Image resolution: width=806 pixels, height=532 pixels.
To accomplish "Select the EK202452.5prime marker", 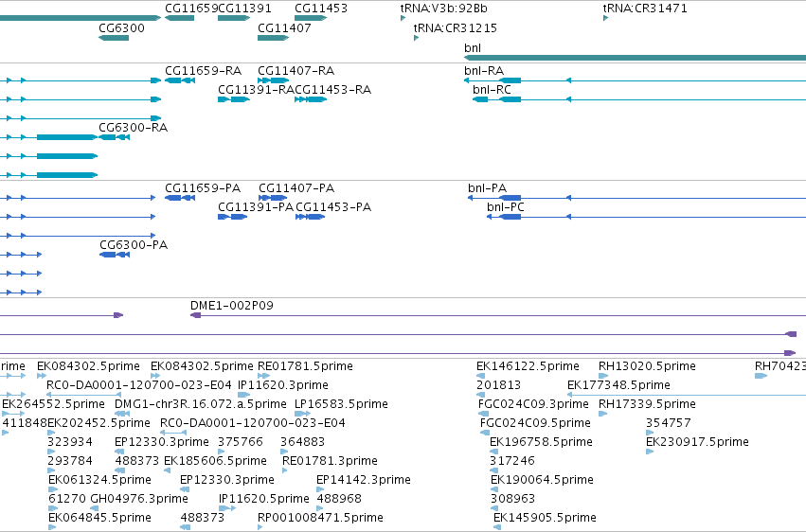I will point(51,433).
